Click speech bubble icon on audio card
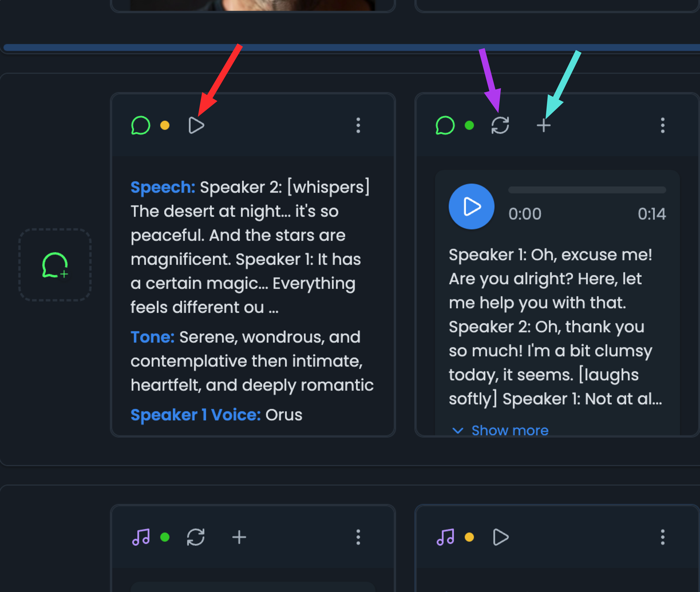This screenshot has height=592, width=700. pos(445,126)
